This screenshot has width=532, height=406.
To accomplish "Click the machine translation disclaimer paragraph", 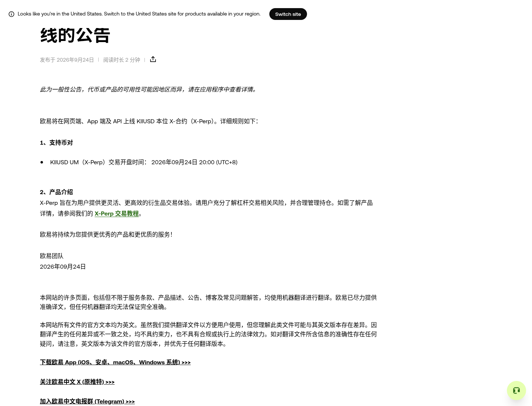I will 208,302.
